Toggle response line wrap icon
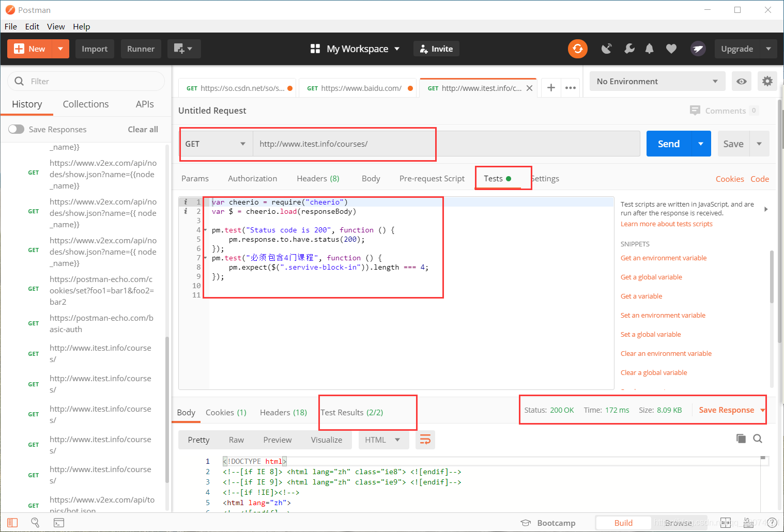784x532 pixels. pos(425,440)
